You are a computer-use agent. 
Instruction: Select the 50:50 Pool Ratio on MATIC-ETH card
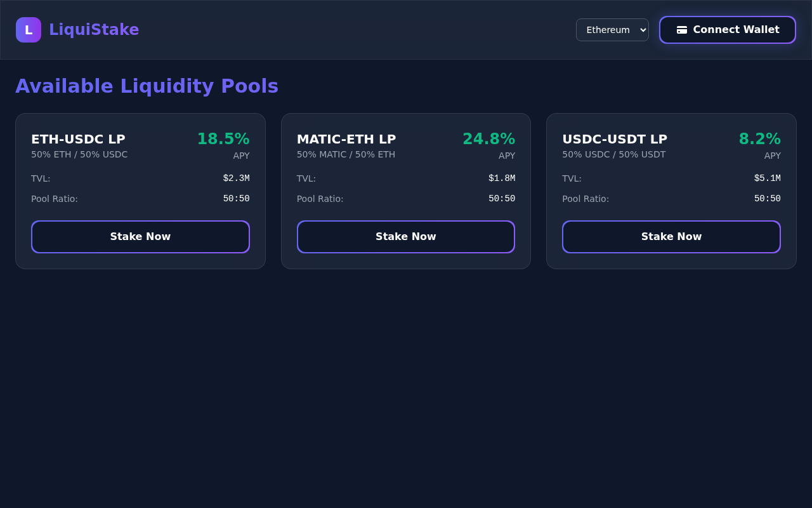click(x=501, y=199)
